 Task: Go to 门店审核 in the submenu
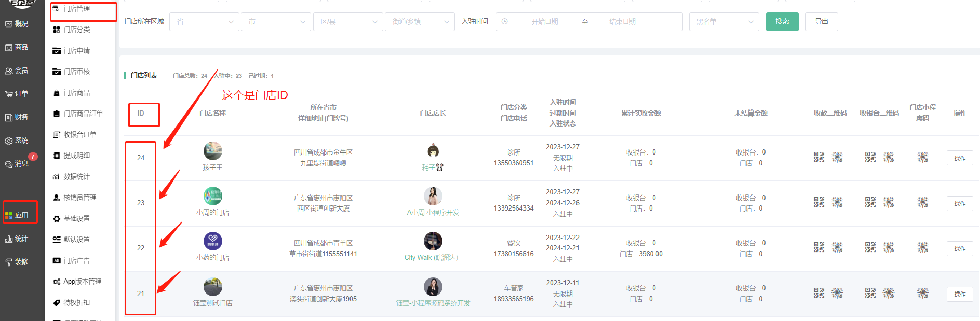pyautogui.click(x=76, y=72)
